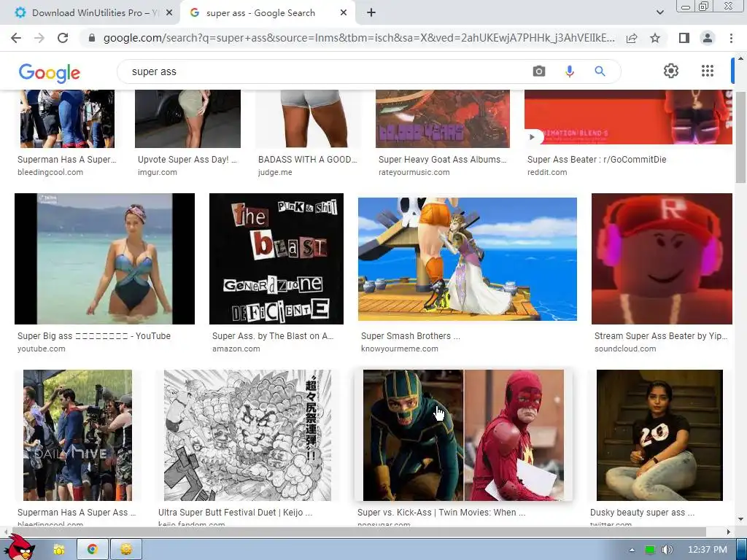View site information padlock icon
The width and height of the screenshot is (747, 560).
coord(92,38)
